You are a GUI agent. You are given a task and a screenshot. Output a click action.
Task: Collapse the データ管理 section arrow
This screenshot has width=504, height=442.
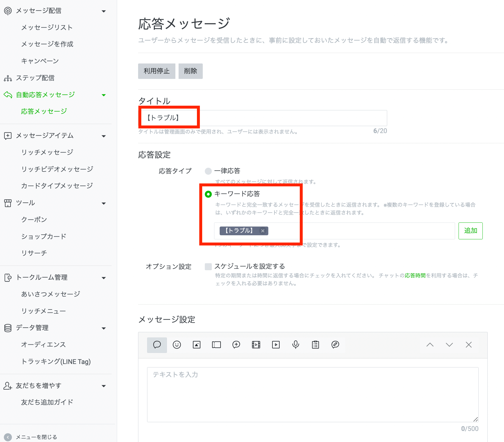coord(104,328)
